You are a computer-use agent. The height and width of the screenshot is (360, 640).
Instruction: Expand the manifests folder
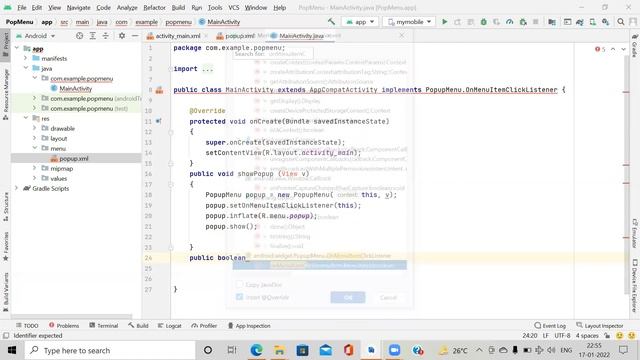(x=26, y=58)
